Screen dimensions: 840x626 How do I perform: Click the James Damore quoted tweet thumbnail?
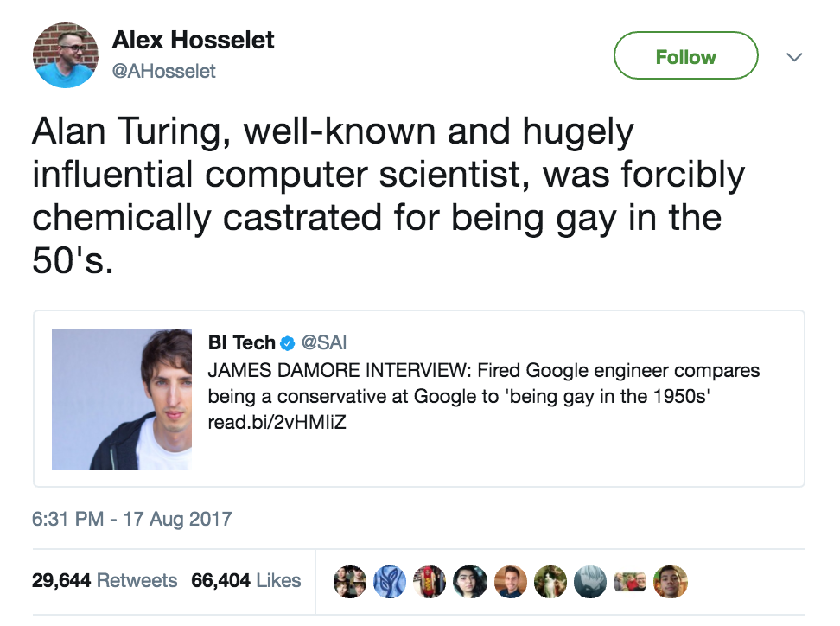(122, 399)
